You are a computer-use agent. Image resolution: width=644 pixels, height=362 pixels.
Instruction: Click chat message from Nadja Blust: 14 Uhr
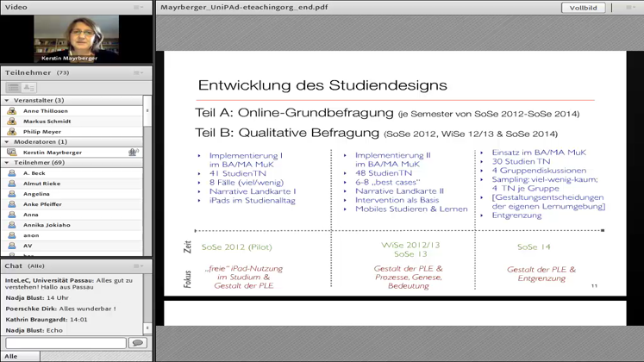click(37, 297)
